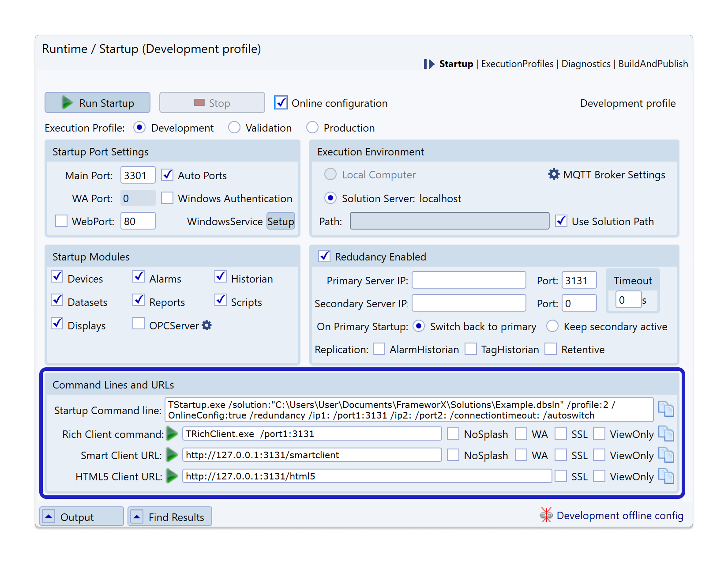
Task: Toggle the Online configuration checkbox
Action: coord(281,103)
